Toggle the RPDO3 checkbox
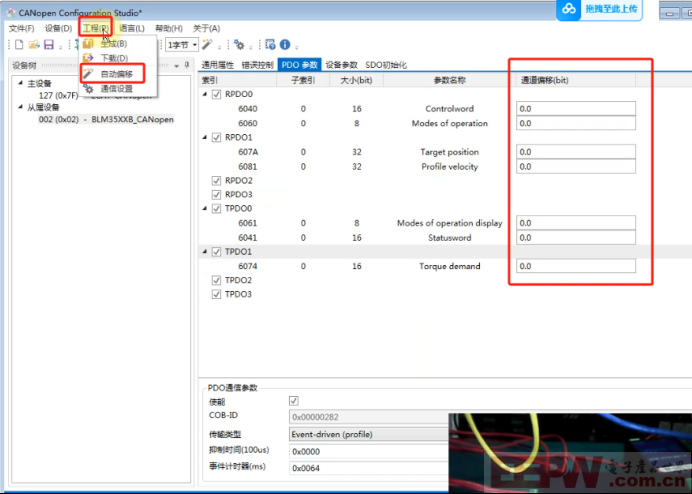This screenshot has width=692, height=494. coord(216,194)
